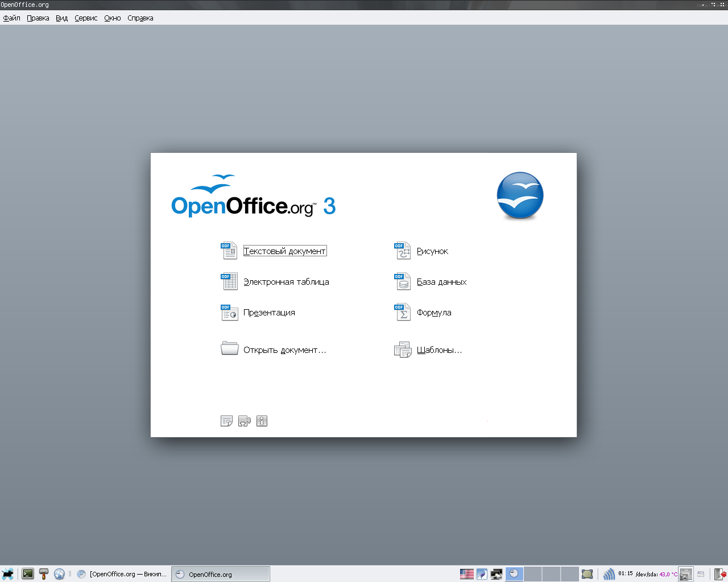The image size is (728, 582).
Task: Click the US flag keyboard layout indicator
Action: click(467, 574)
